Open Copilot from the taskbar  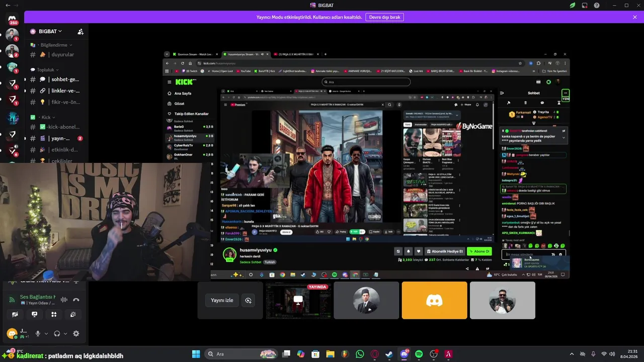click(x=301, y=354)
